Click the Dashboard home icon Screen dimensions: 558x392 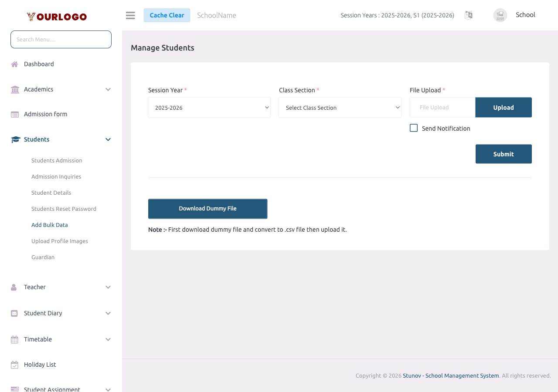coord(14,64)
